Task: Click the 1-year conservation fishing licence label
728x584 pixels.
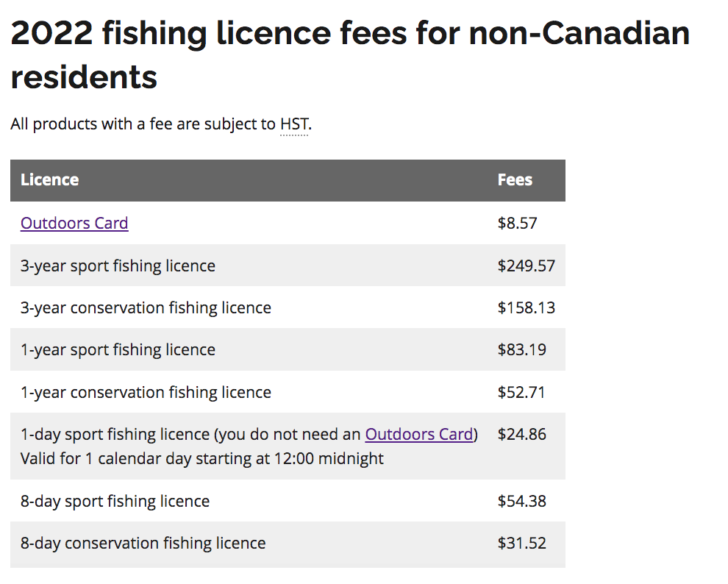Action: click(x=146, y=392)
